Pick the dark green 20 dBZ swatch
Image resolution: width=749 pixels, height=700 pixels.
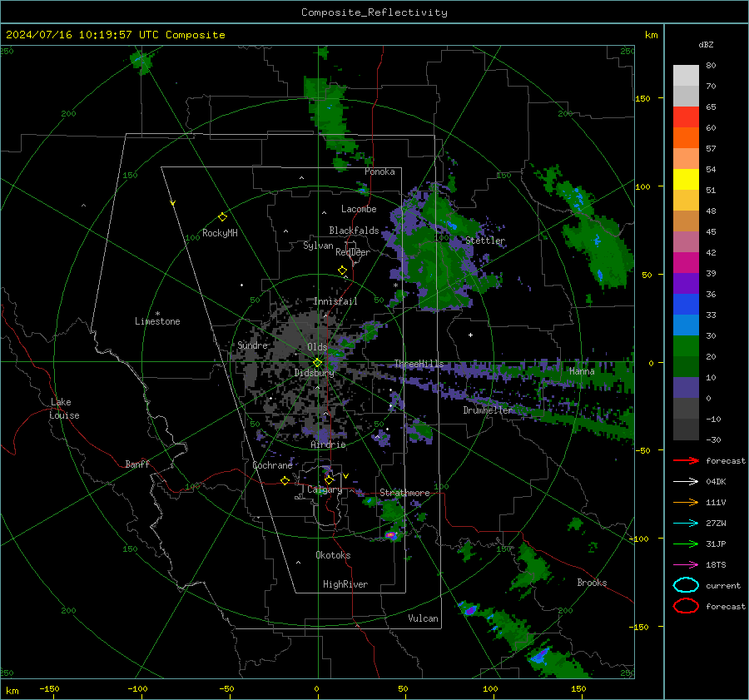coord(686,366)
